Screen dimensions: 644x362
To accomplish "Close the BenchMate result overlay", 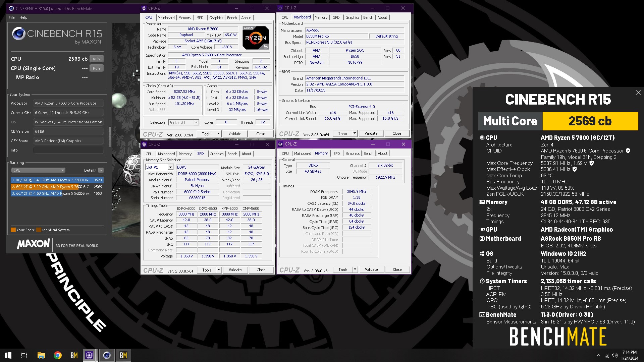I will pyautogui.click(x=638, y=93).
